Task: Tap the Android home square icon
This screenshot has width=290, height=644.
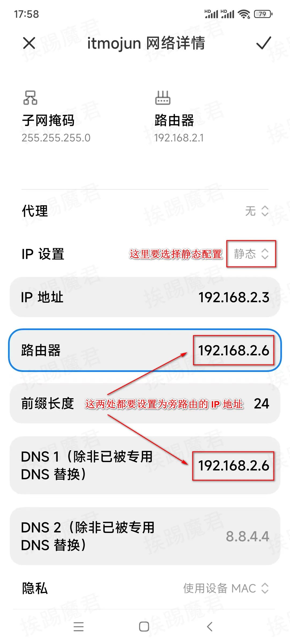Action: pos(144,627)
